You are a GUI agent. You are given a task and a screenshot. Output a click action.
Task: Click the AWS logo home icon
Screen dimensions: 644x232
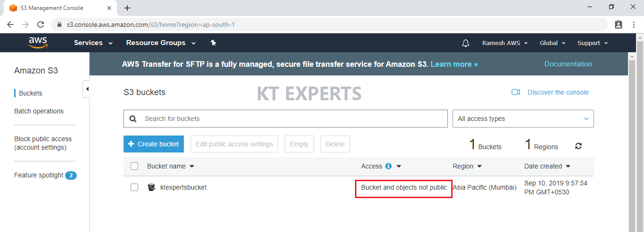[38, 43]
